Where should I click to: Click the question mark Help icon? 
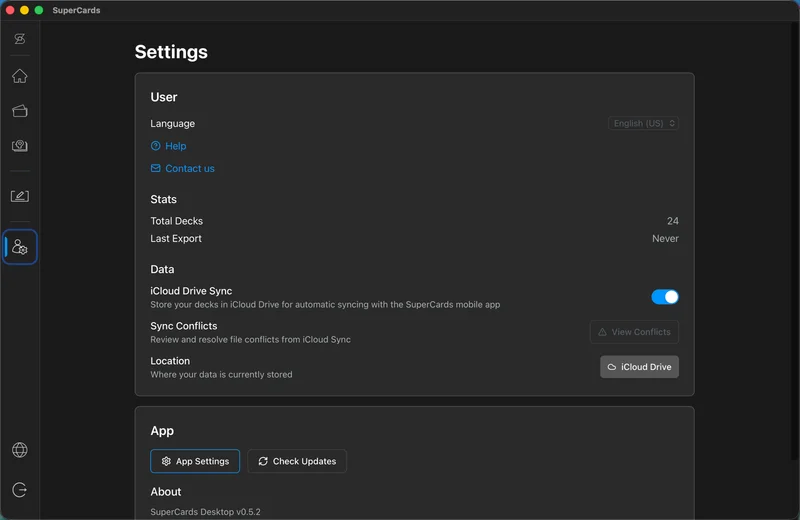tap(156, 146)
